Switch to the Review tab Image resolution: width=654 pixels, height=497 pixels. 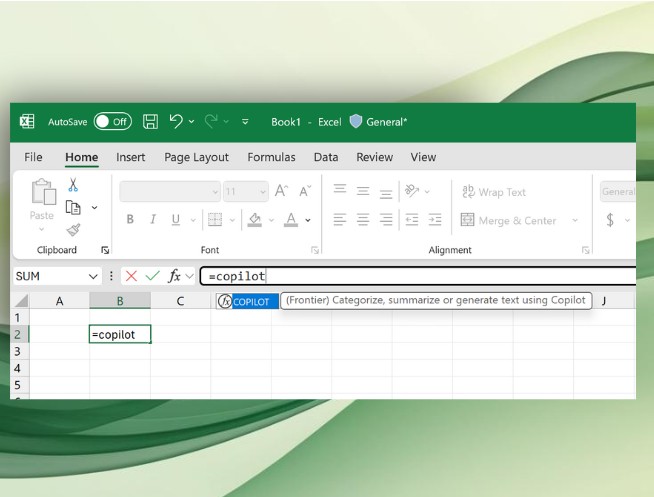[375, 157]
